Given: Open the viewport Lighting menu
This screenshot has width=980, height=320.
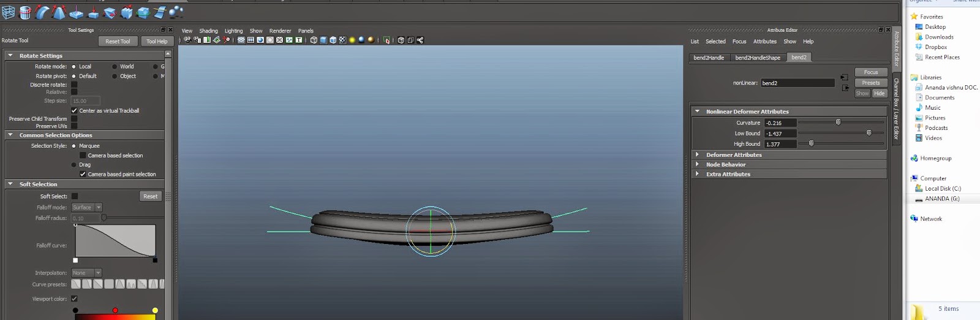Looking at the screenshot, I should tap(233, 31).
